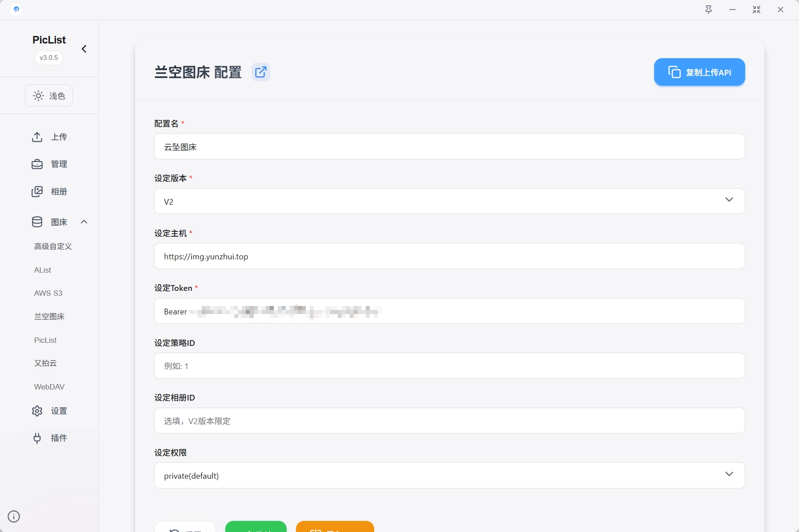Focus the 设定策略ID input field

pyautogui.click(x=449, y=366)
